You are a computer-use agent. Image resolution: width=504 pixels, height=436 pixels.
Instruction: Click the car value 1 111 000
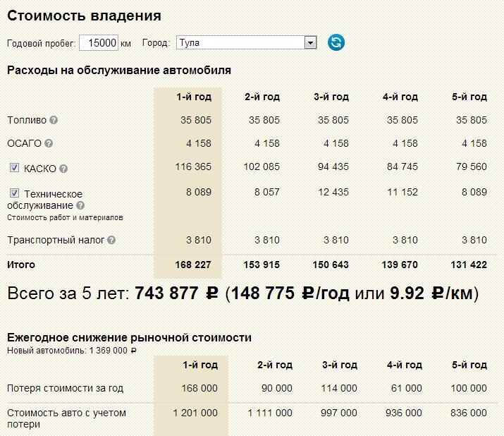point(270,413)
